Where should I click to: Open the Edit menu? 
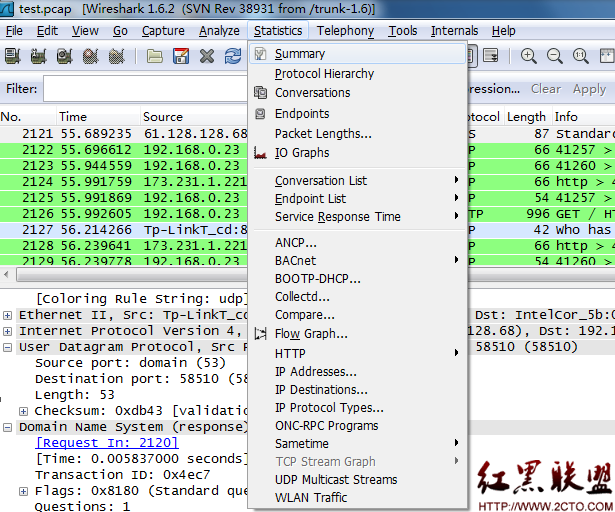point(47,31)
